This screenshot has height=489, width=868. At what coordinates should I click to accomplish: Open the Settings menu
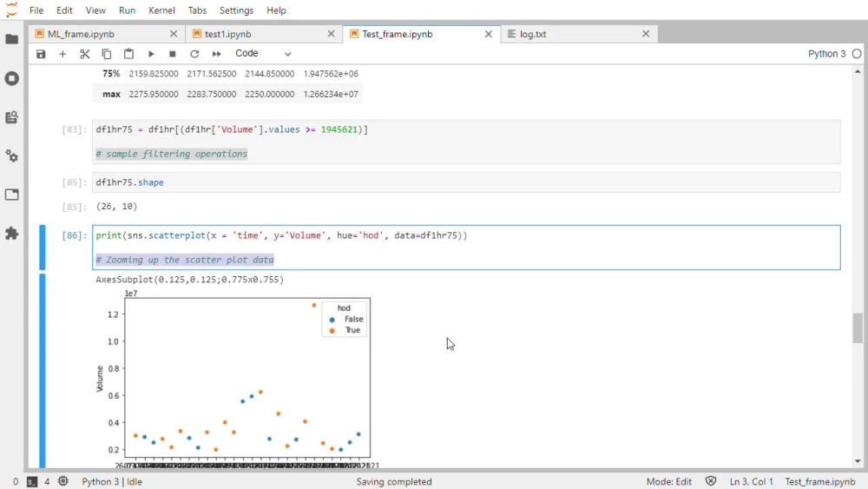[236, 10]
